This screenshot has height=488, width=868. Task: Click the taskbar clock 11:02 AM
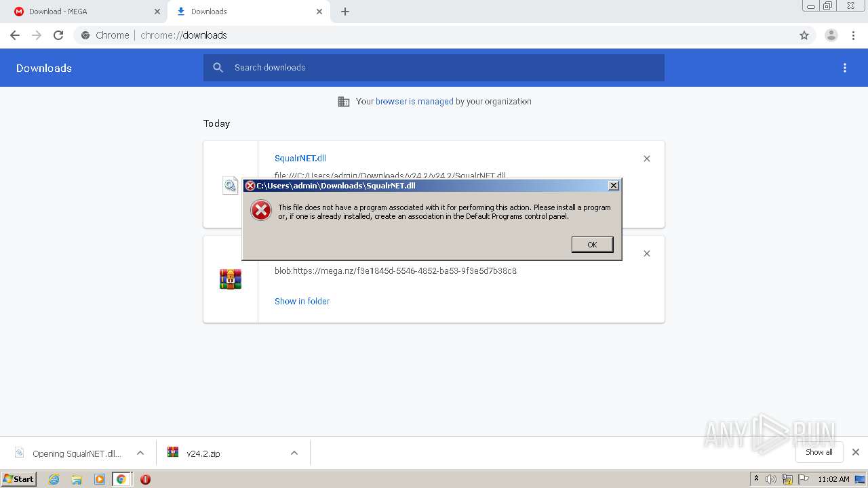pos(833,479)
